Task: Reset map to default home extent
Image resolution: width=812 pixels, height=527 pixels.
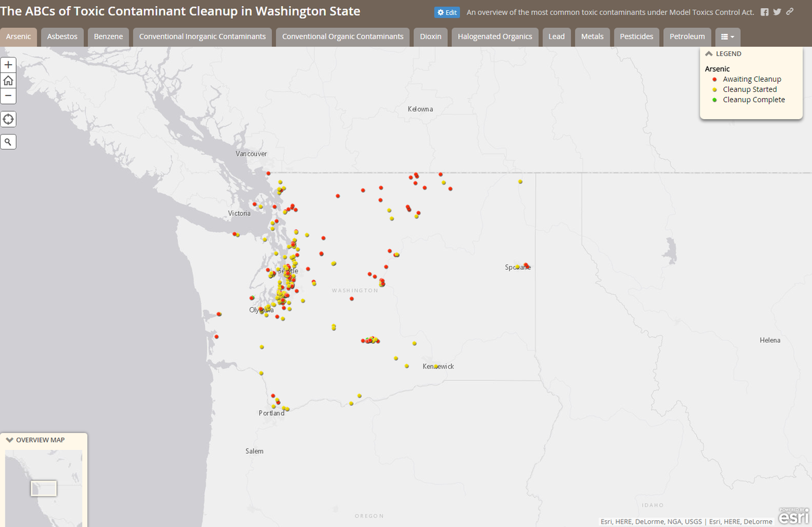Action: coord(8,81)
